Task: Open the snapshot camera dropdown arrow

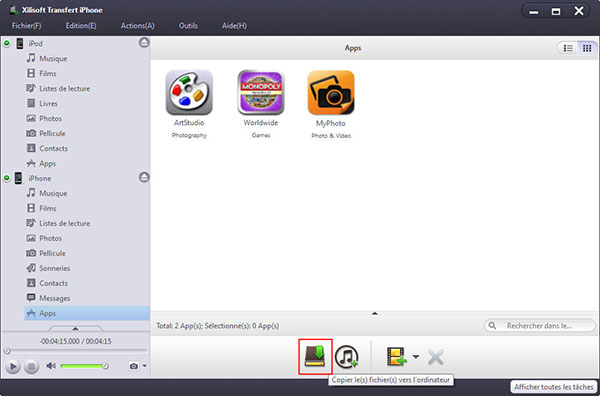Action: pyautogui.click(x=144, y=366)
